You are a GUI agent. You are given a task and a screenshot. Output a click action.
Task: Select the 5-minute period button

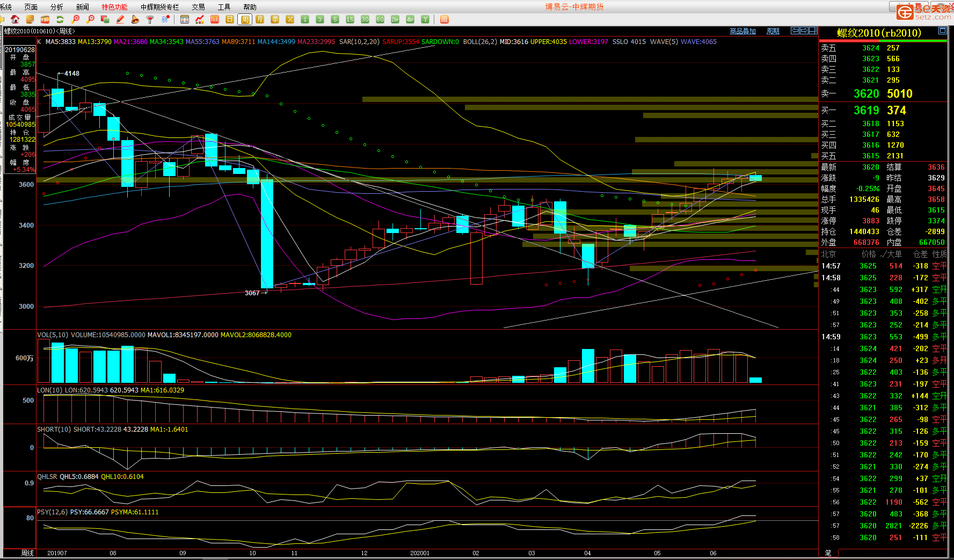click(x=335, y=19)
